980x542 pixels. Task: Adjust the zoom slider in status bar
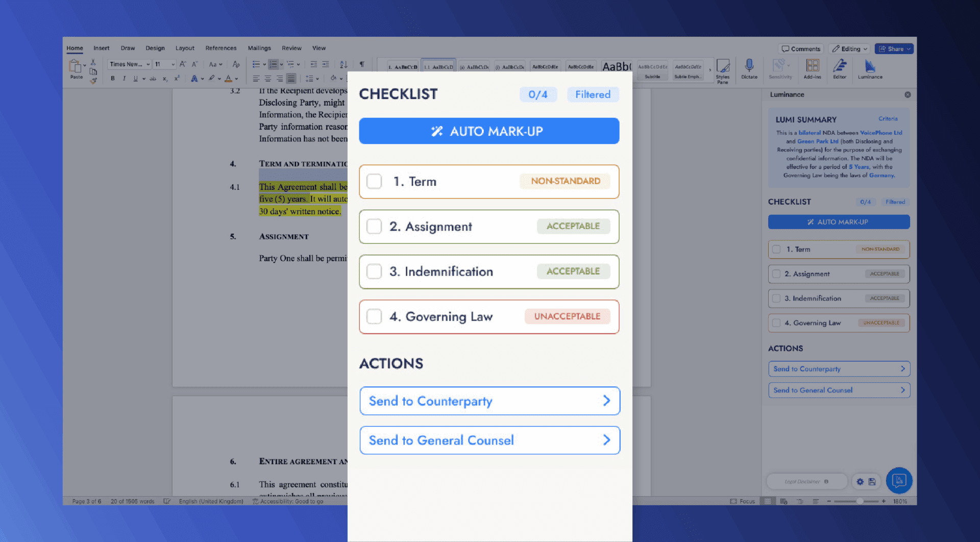pyautogui.click(x=860, y=502)
